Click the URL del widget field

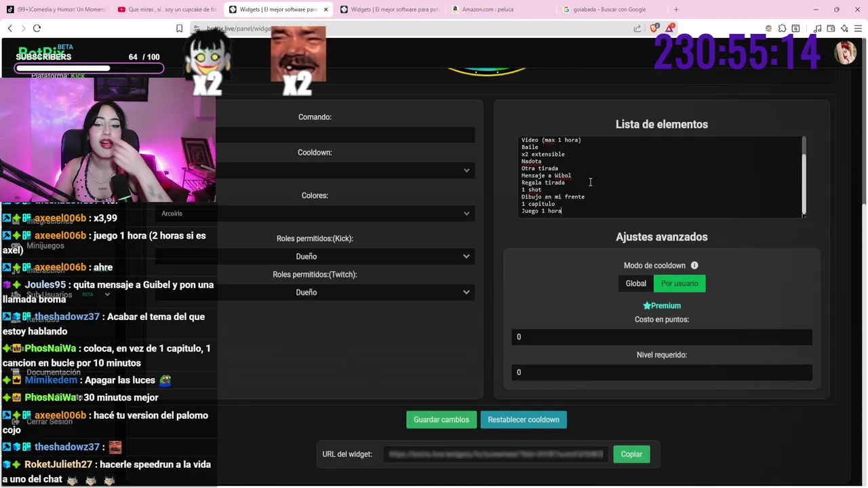(496, 454)
